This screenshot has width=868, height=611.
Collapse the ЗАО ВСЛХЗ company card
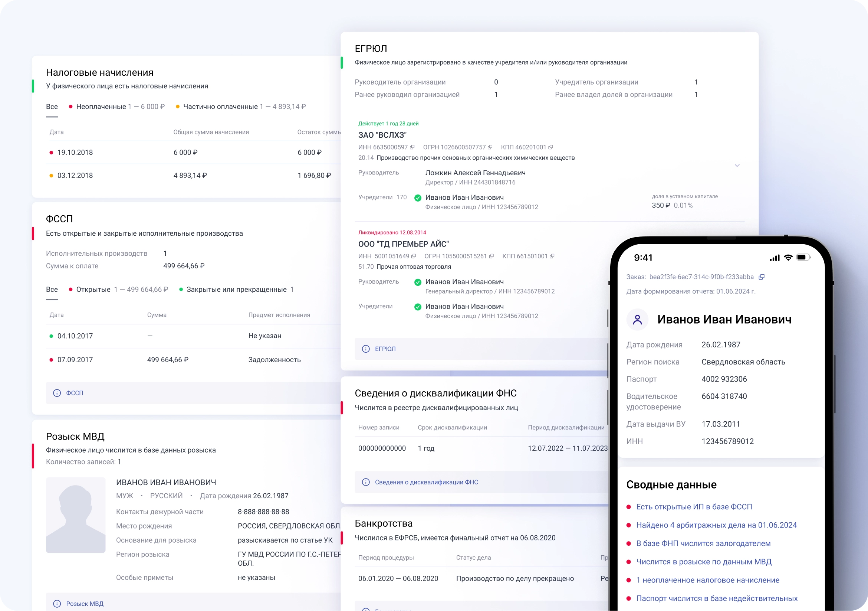[737, 165]
